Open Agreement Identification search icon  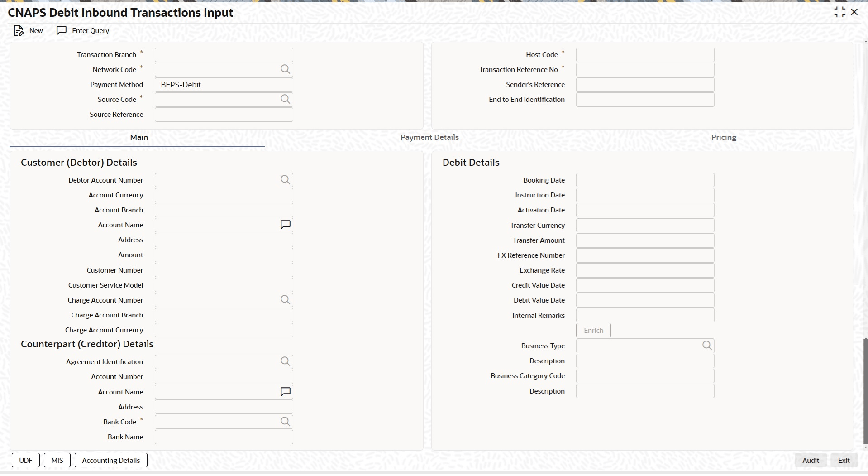(285, 361)
